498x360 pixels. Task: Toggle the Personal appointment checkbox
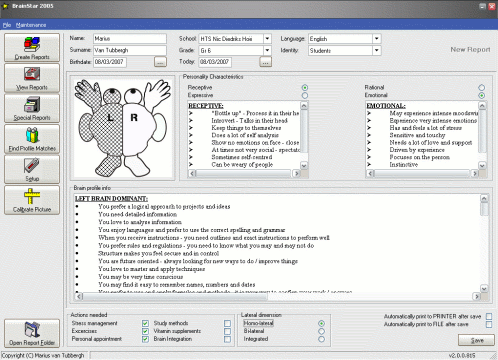click(145, 339)
